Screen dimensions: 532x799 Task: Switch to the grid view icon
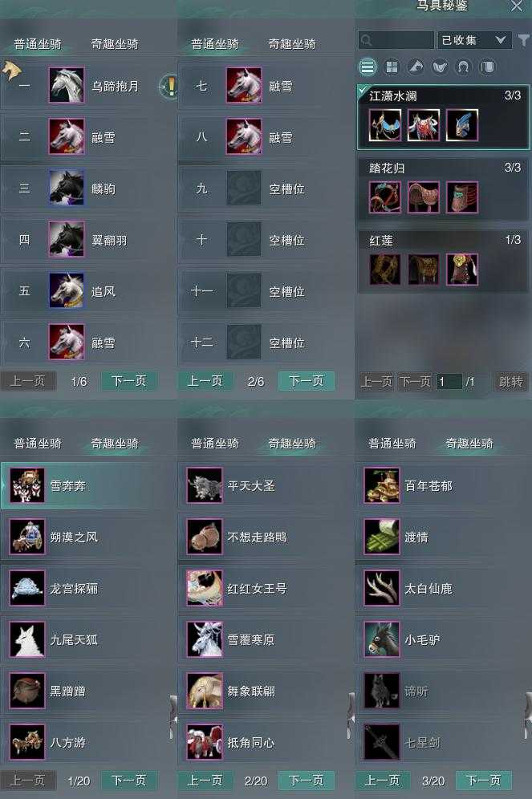tap(392, 67)
